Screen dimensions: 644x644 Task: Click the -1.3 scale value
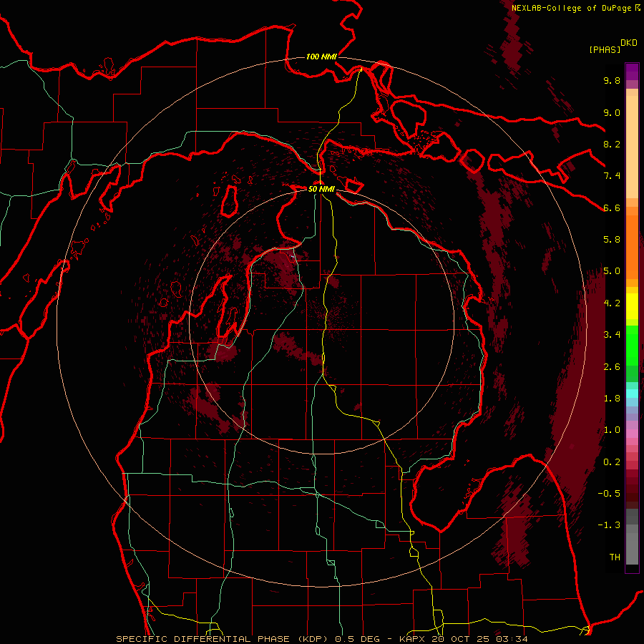[x=609, y=525]
